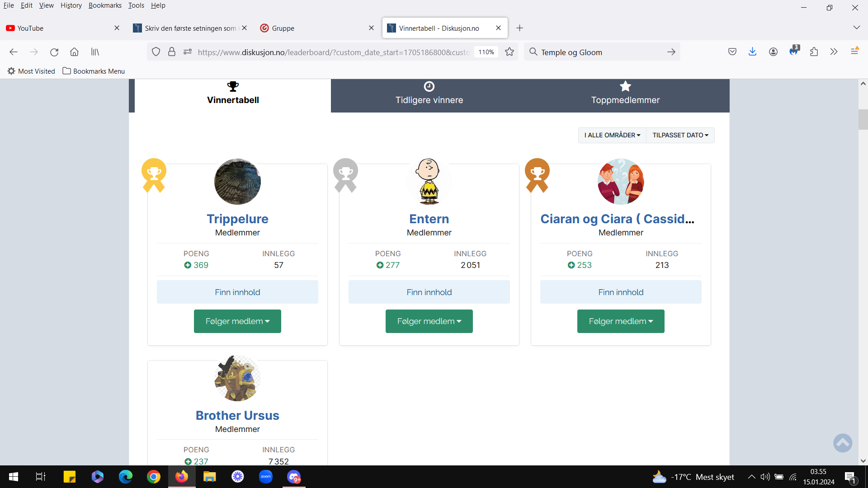Open the Brother Ursus profile link
The width and height of the screenshot is (868, 488).
(x=237, y=415)
